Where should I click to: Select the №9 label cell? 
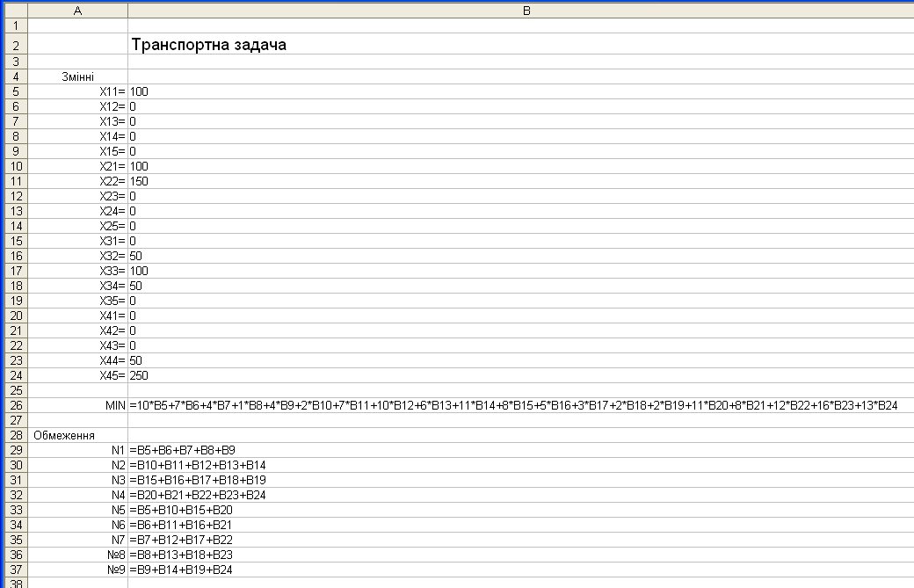77,570
